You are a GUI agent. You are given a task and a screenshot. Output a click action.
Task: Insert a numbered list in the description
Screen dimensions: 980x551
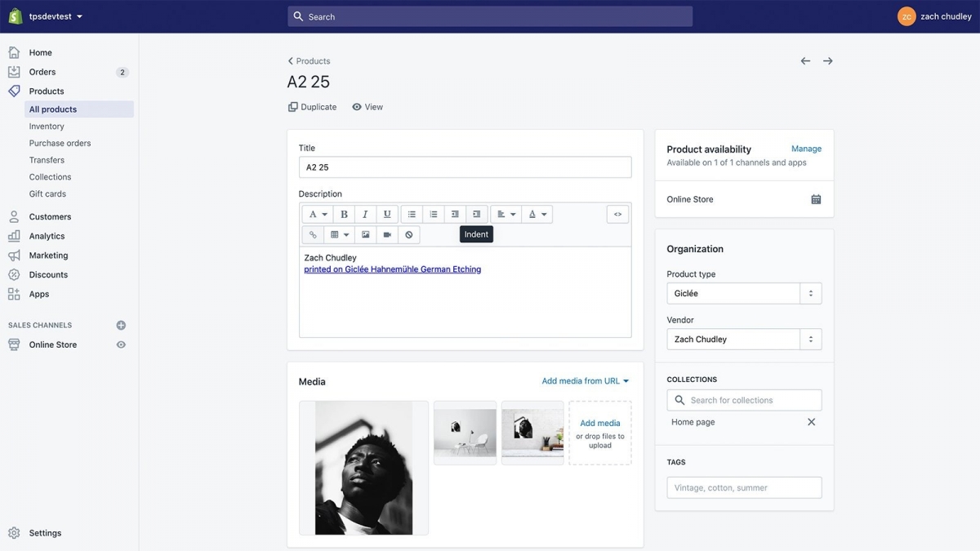click(432, 213)
